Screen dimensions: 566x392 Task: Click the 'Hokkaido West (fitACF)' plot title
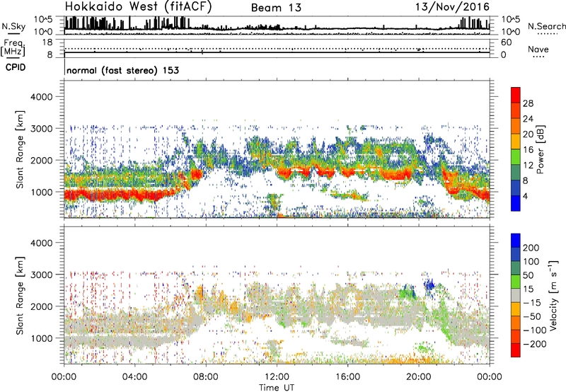(138, 6)
